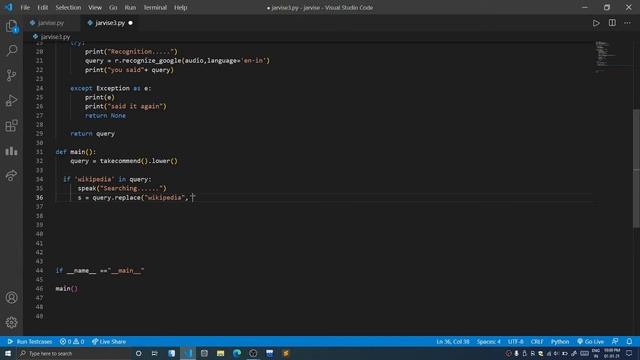Open the Help menu
The image size is (640, 360).
click(x=180, y=7)
